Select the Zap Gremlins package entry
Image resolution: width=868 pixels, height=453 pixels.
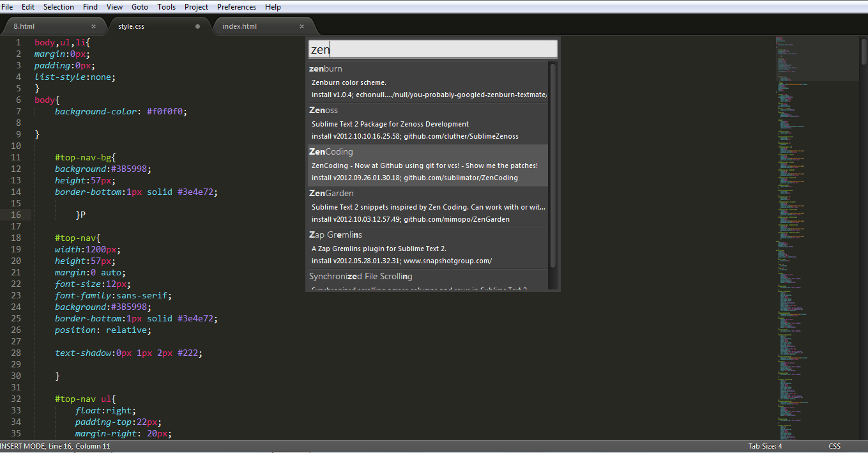[x=422, y=247]
